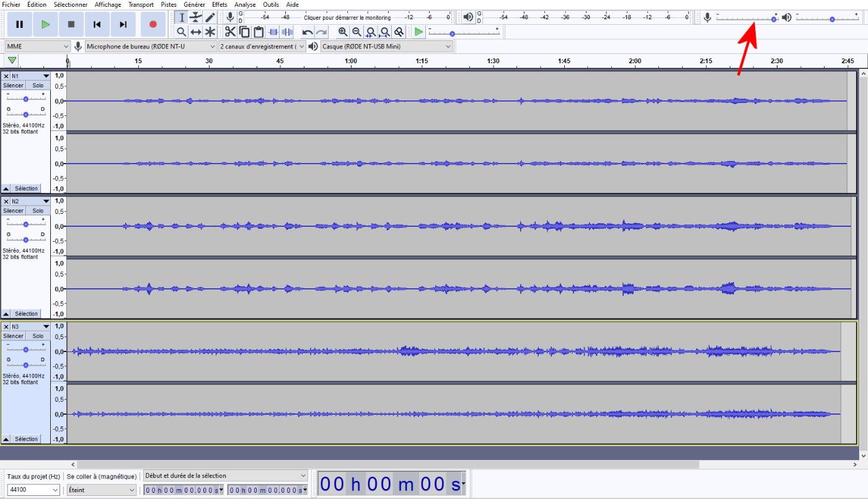The height and width of the screenshot is (499, 868).
Task: Click the Paste clipboard icon
Action: 259,32
